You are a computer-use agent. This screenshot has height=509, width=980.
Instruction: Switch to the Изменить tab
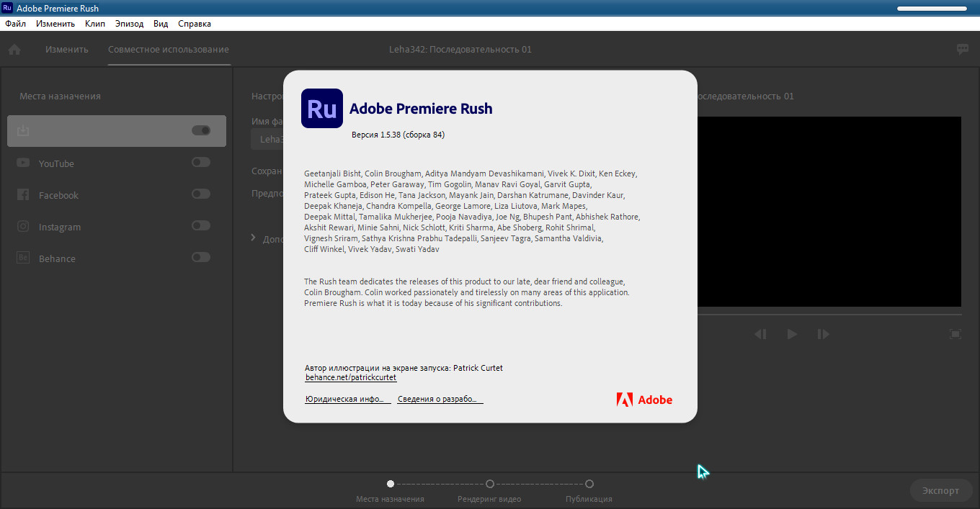point(66,50)
